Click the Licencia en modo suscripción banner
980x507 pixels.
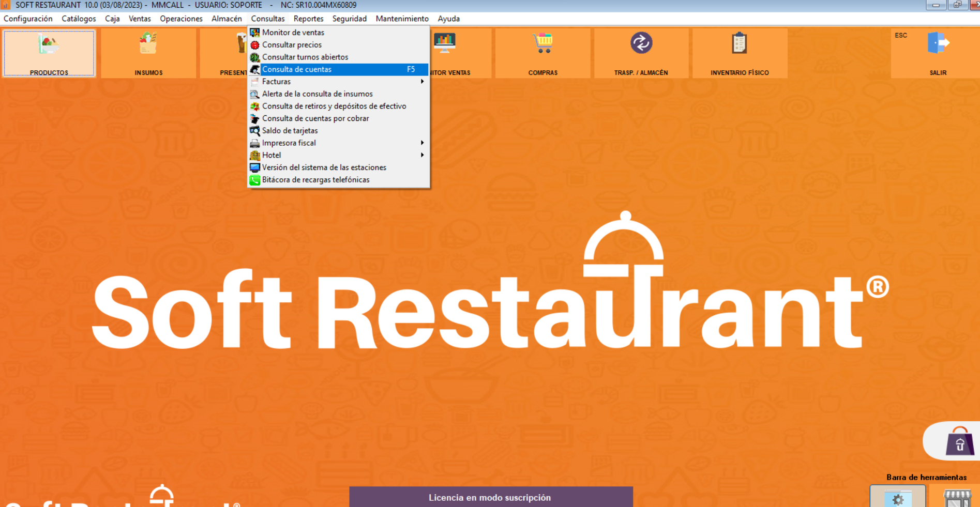pyautogui.click(x=490, y=497)
